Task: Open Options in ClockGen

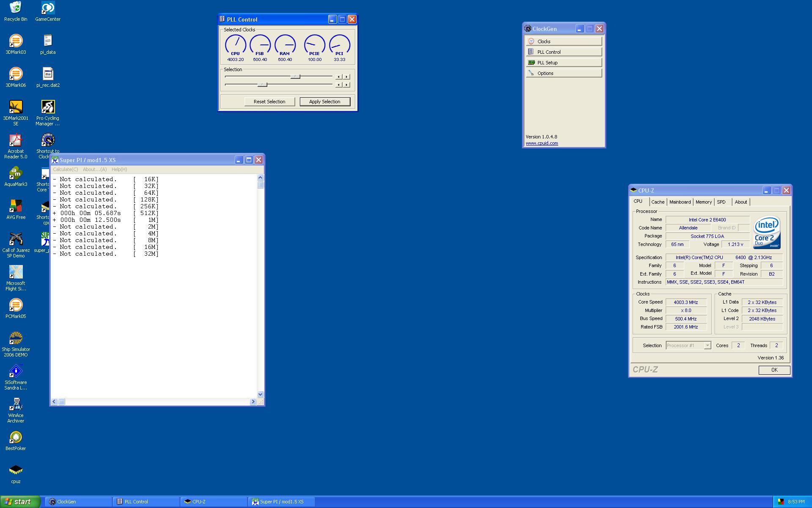Action: pos(564,73)
